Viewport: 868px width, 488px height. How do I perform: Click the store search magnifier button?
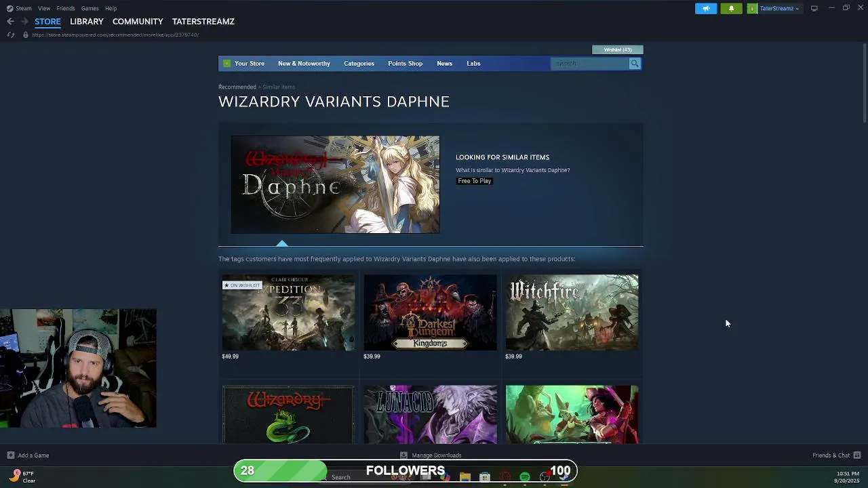tap(635, 64)
